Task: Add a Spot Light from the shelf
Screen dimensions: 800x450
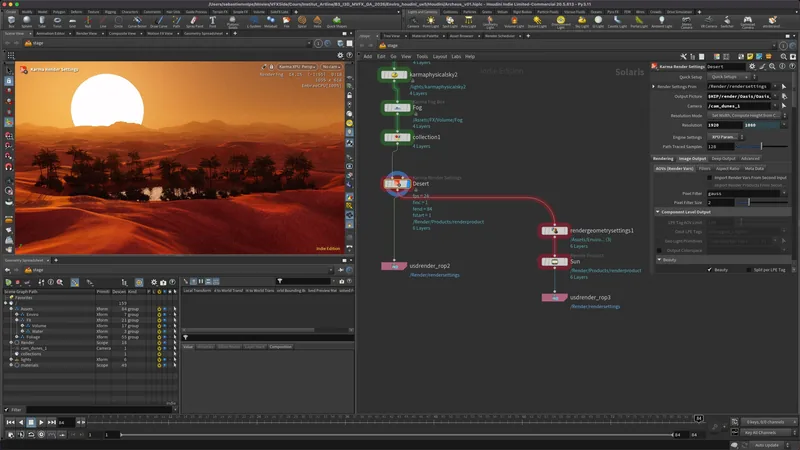Action: pyautogui.click(x=449, y=22)
